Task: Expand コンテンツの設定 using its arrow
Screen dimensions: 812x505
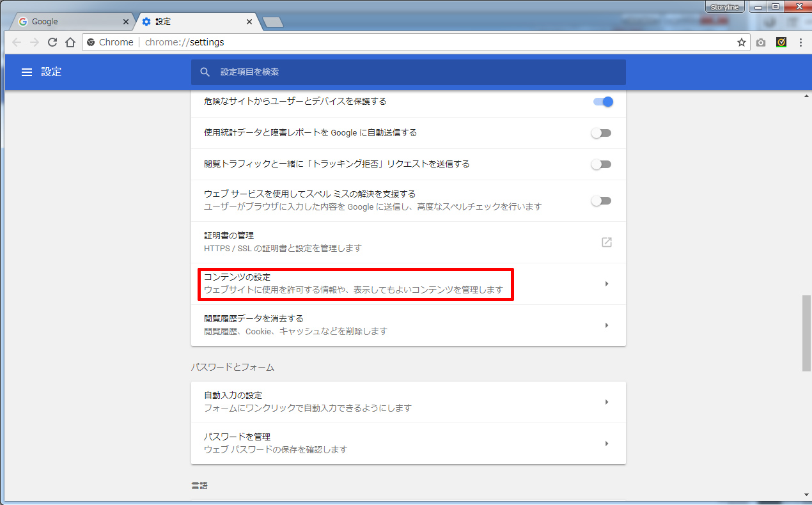Action: click(606, 284)
